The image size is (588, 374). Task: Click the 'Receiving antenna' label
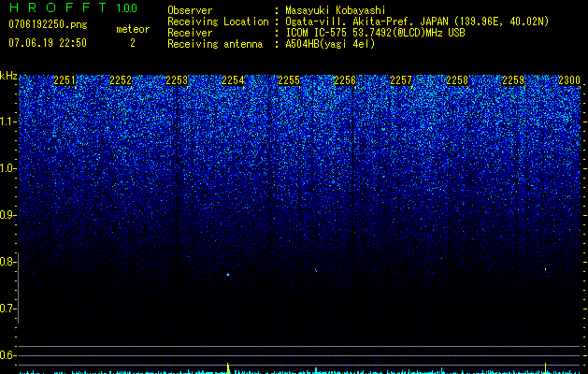click(215, 44)
